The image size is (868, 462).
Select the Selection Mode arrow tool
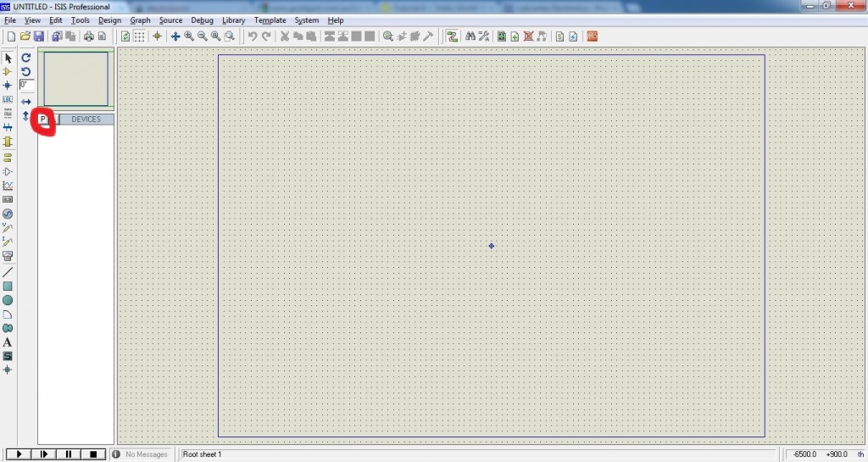[8, 58]
